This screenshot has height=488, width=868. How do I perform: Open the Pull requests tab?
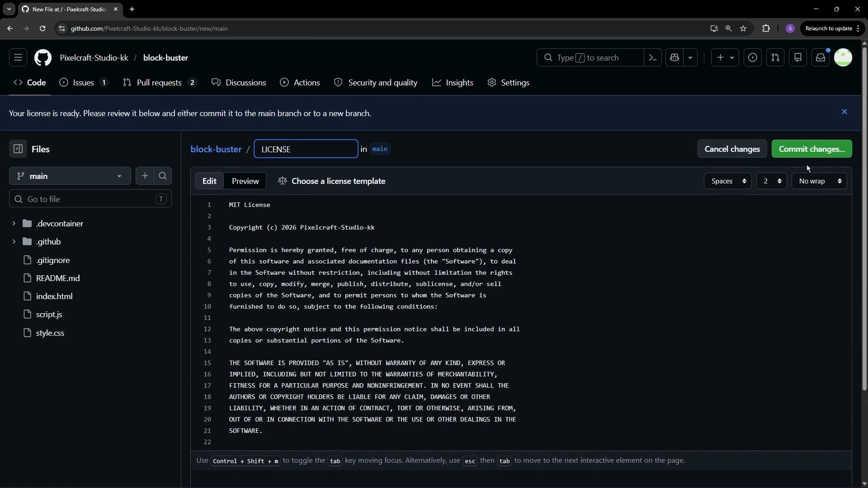[160, 83]
